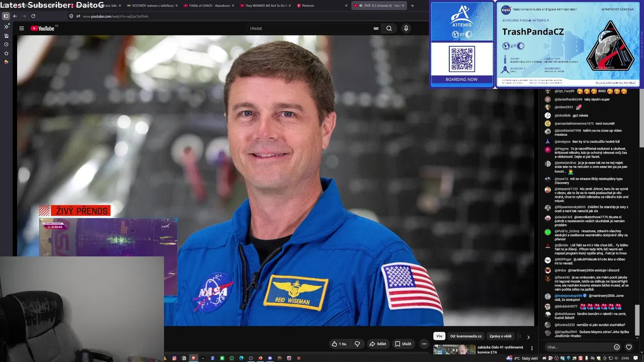Open the on-screen keyboard in search box

click(376, 28)
